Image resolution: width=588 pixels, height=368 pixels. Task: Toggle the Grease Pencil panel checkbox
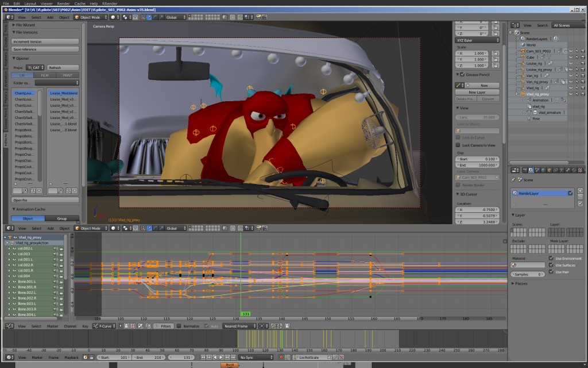(462, 74)
